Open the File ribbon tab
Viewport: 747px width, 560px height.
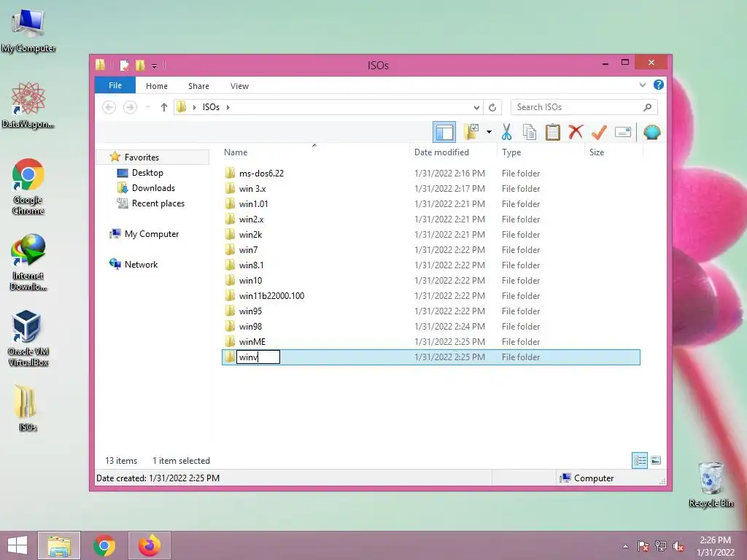[x=115, y=85]
